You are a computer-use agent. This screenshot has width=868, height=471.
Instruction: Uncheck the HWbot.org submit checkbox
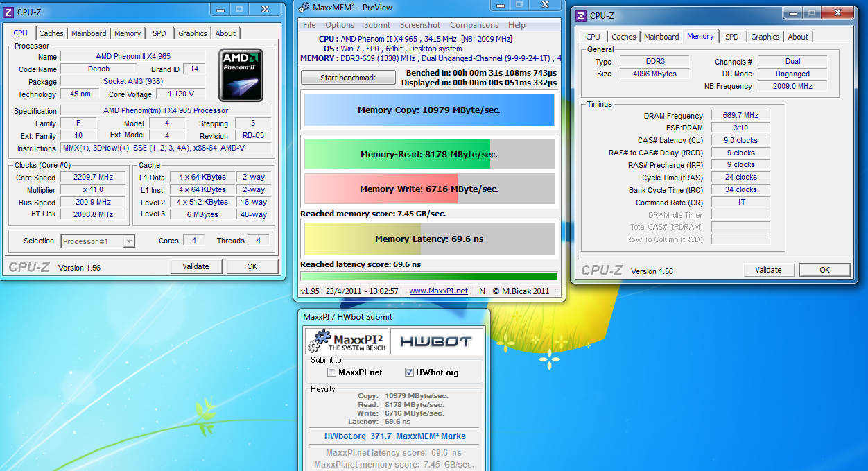click(x=409, y=372)
